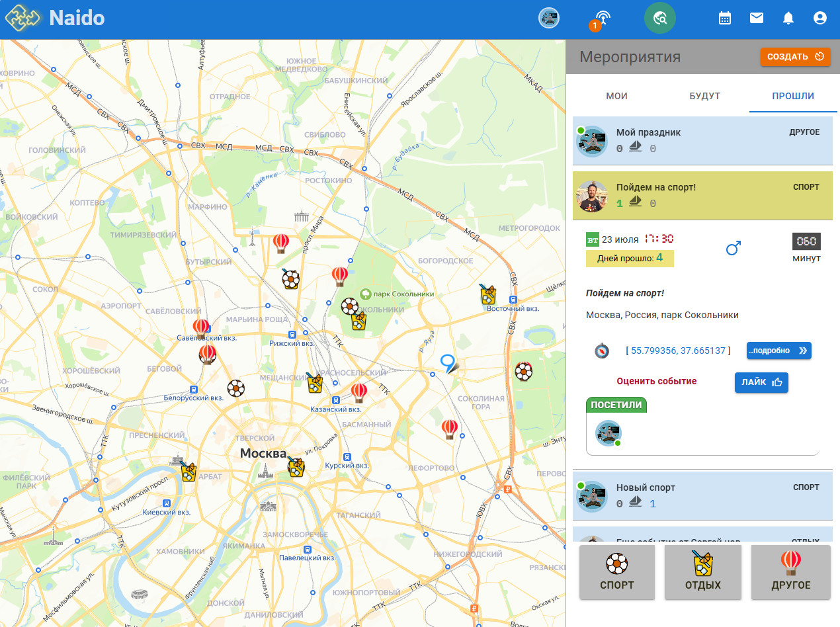Open the user avatar thumbnail in the header
Viewport: 840px width, 627px height.
549,18
